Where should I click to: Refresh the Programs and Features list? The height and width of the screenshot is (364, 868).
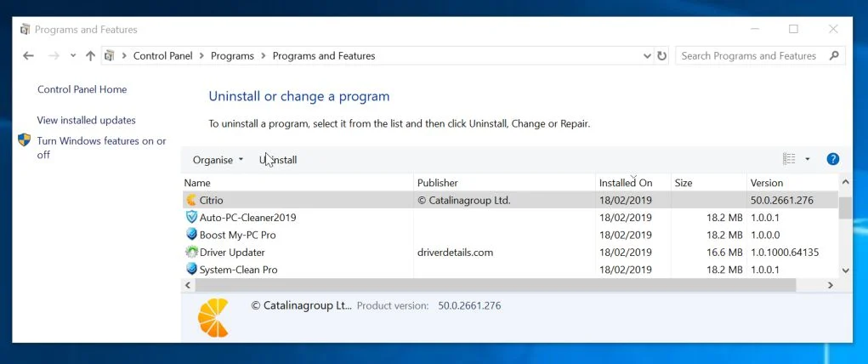[661, 56]
